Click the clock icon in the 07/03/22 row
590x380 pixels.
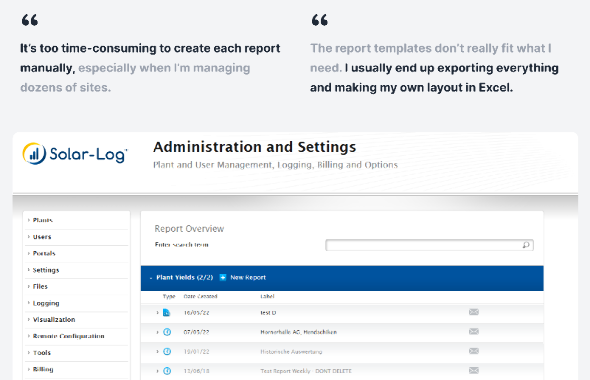click(x=167, y=332)
